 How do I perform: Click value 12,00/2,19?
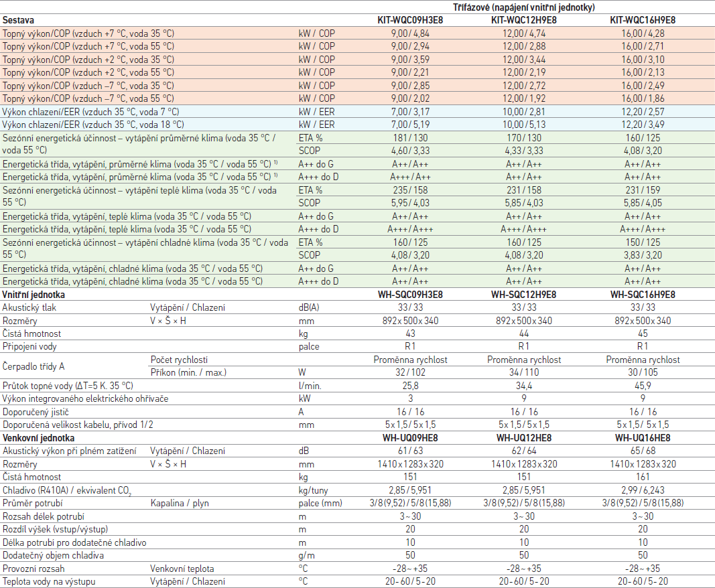pos(523,72)
